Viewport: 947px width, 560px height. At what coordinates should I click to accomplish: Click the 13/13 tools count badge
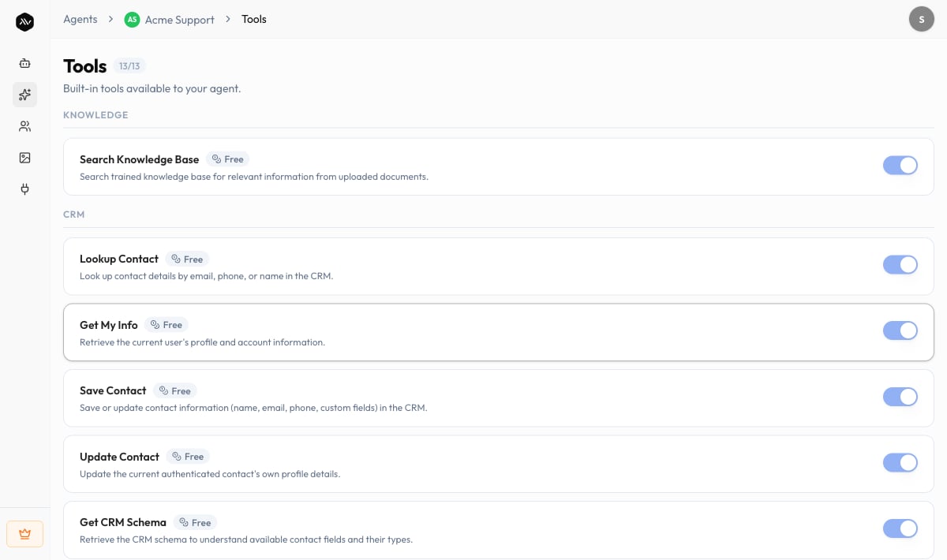click(x=129, y=66)
